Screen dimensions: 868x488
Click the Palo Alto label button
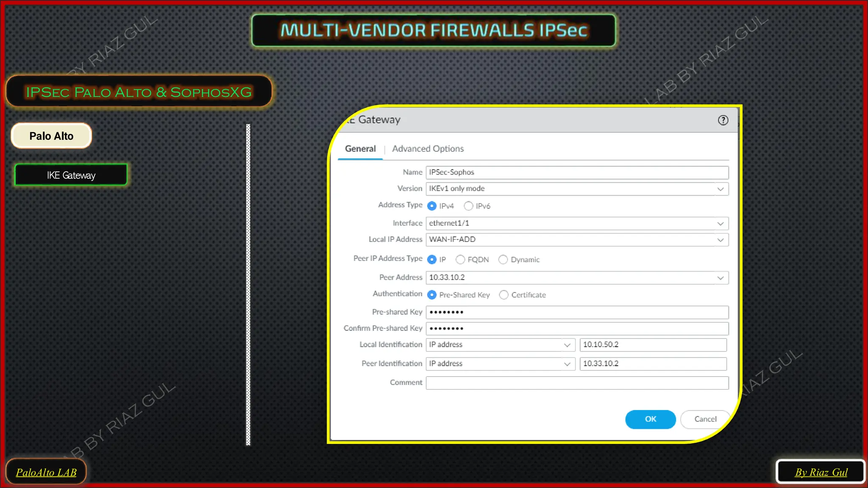point(51,136)
